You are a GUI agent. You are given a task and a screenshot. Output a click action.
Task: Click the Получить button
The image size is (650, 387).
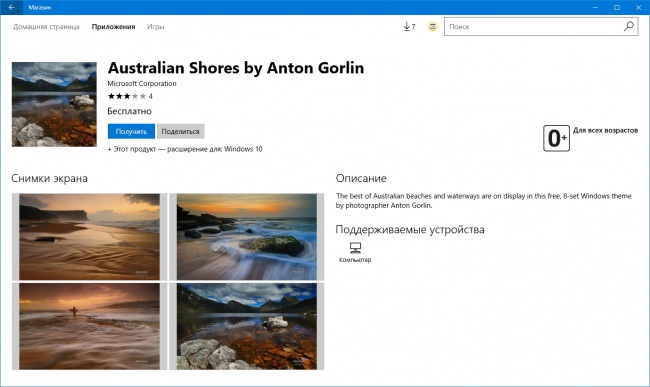point(131,131)
